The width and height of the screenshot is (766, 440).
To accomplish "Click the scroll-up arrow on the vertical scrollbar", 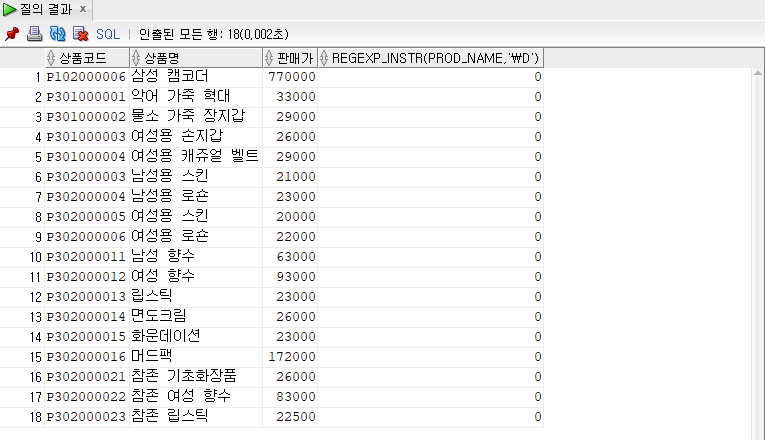I will [x=758, y=73].
